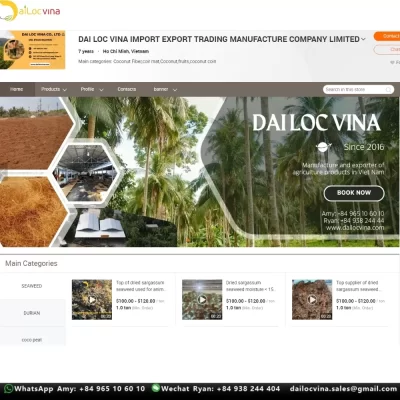
Task: Open the company card thumbnail image
Action: [x=33, y=50]
